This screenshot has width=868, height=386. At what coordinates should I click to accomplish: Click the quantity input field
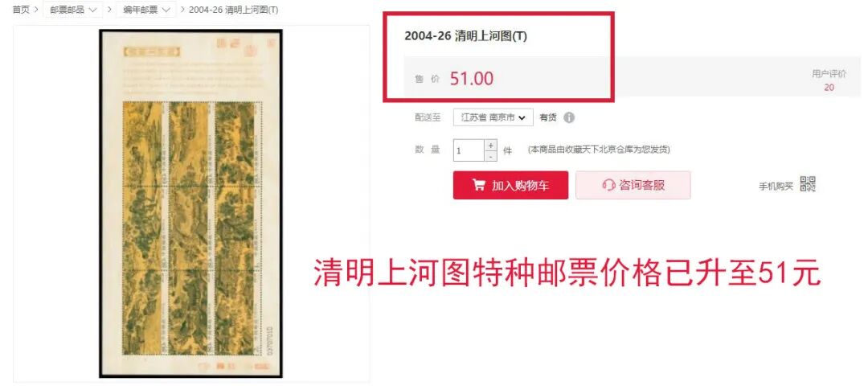click(x=469, y=150)
